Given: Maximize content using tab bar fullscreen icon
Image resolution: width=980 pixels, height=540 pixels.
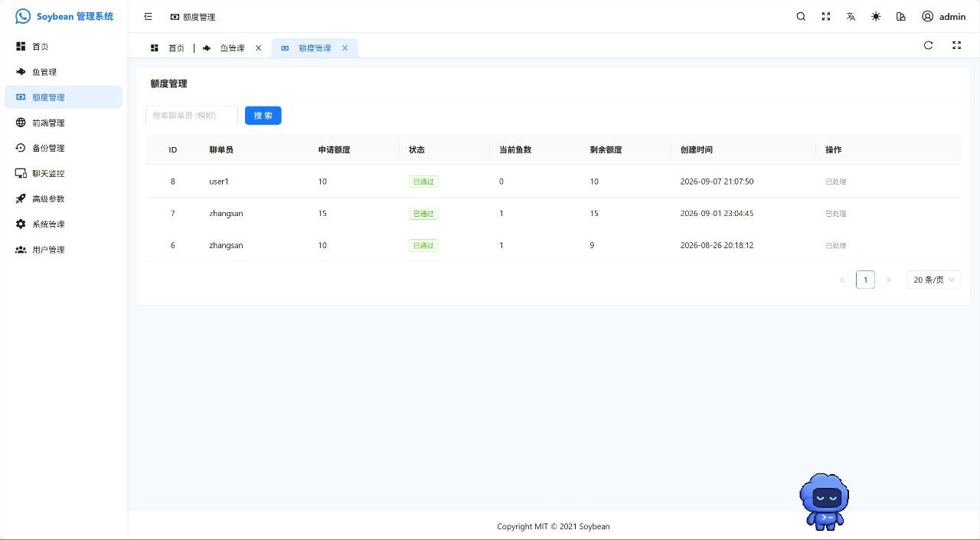Looking at the screenshot, I should 956,45.
